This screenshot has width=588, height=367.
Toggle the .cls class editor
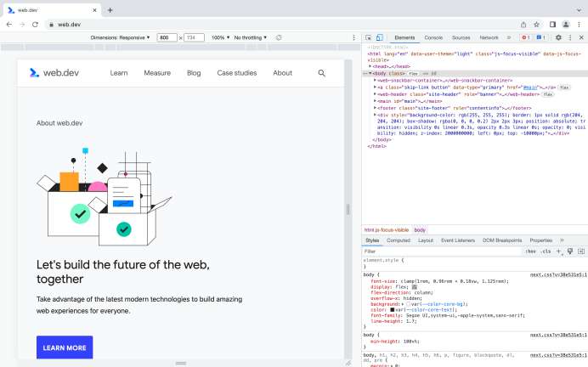pyautogui.click(x=546, y=251)
